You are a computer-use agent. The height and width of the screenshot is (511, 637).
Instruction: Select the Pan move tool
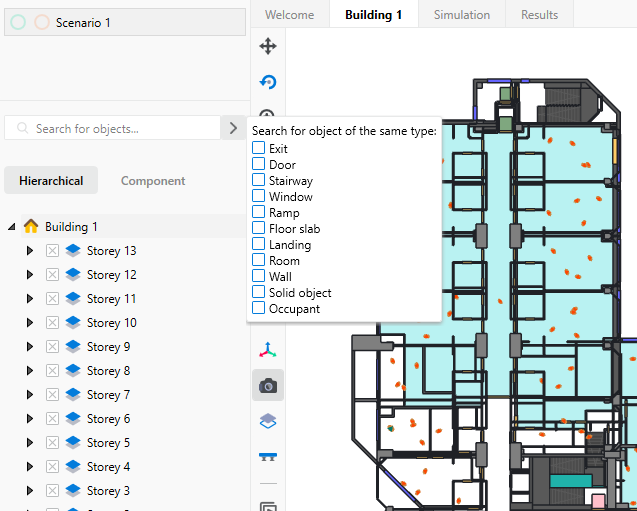click(x=268, y=46)
